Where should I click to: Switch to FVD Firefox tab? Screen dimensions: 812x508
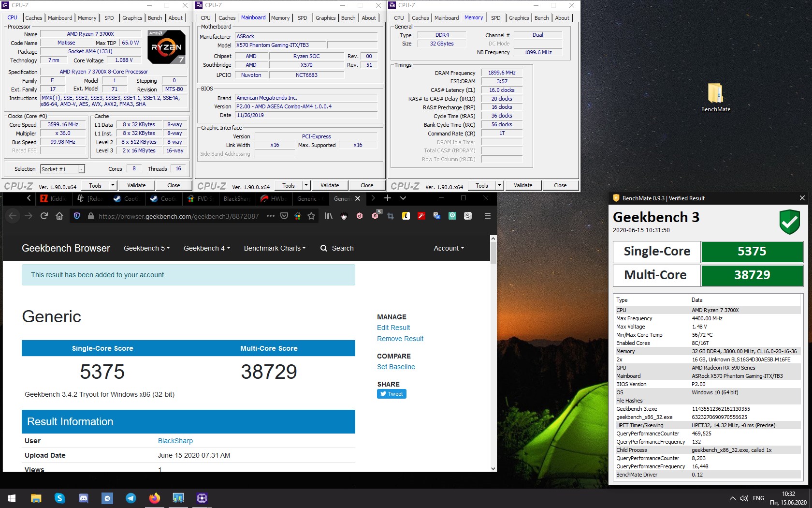tap(201, 198)
